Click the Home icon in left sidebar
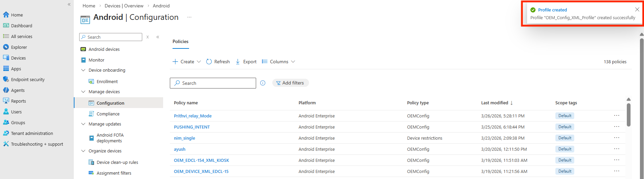Screen dimensions: 644x179 (x=6, y=15)
